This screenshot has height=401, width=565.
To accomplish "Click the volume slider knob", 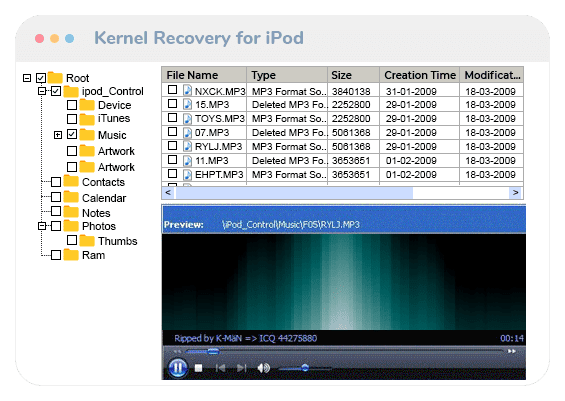I will pyautogui.click(x=305, y=368).
